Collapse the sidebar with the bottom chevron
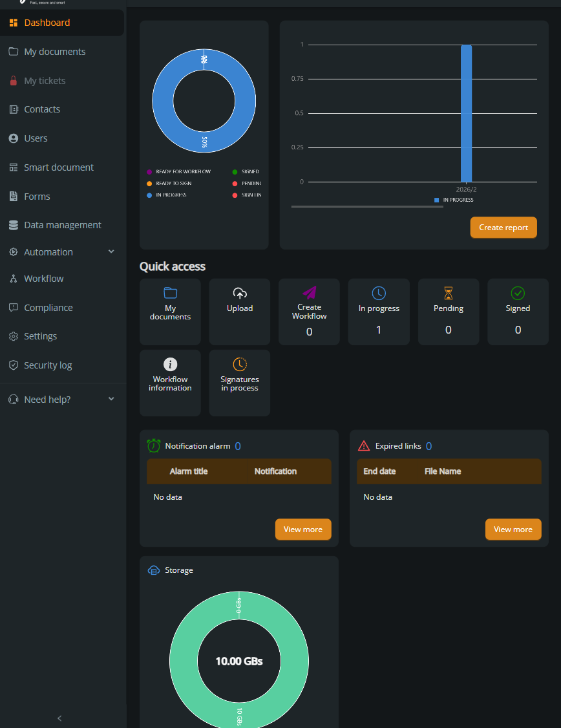 click(59, 718)
